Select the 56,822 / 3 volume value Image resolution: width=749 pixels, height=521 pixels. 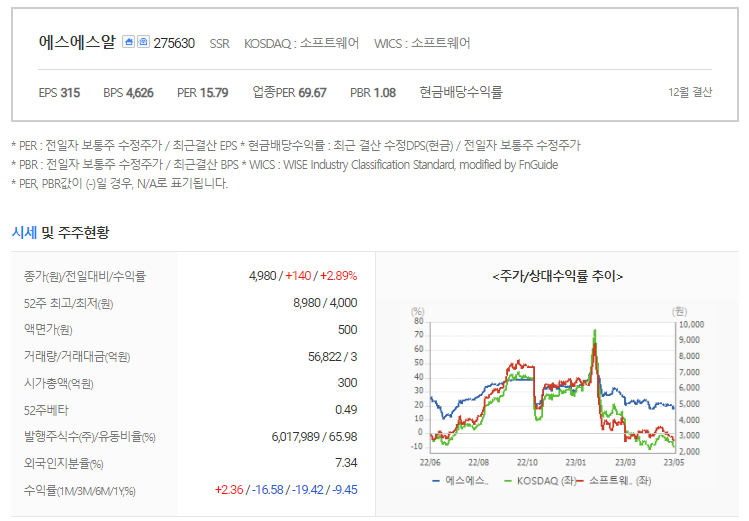click(x=332, y=357)
